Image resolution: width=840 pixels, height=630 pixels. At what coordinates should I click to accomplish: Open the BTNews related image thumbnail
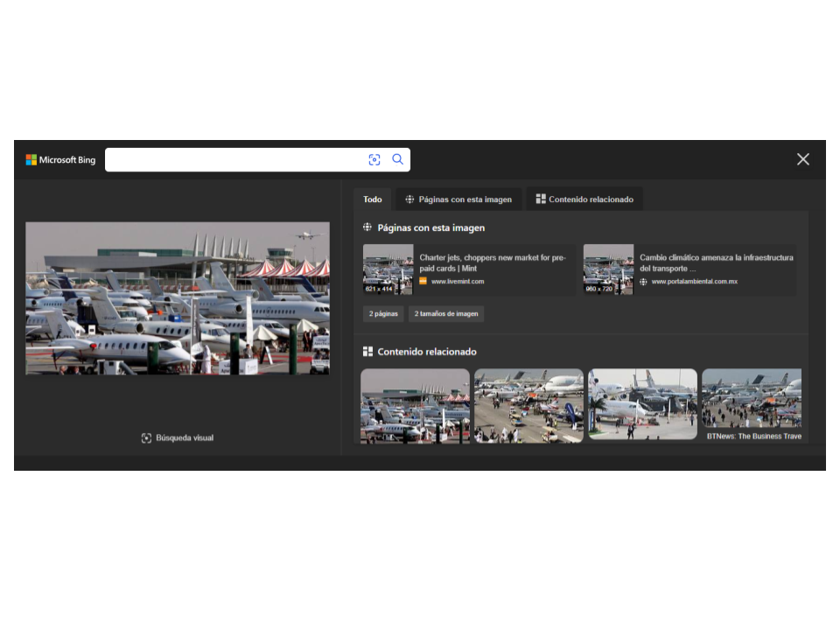coord(751,405)
